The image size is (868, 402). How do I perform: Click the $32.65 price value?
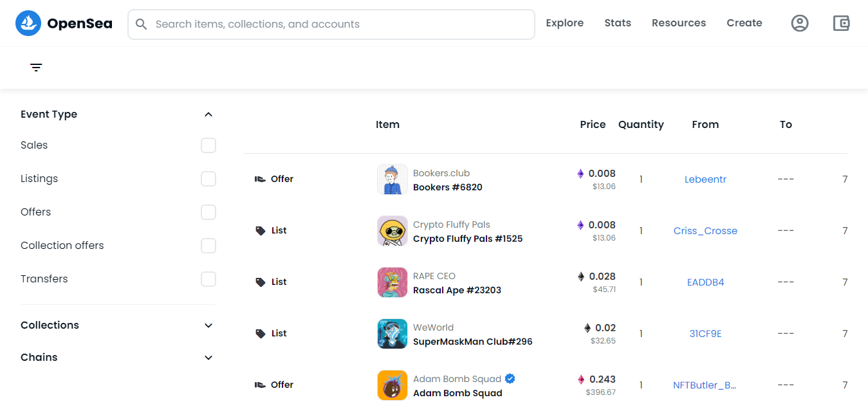pos(603,341)
